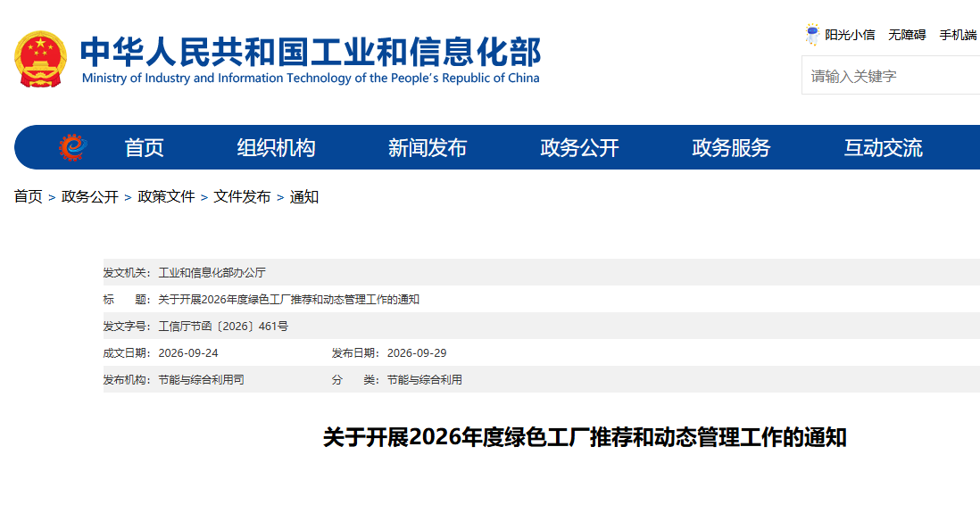
Task: Click the national emblem logo
Action: pyautogui.click(x=41, y=60)
